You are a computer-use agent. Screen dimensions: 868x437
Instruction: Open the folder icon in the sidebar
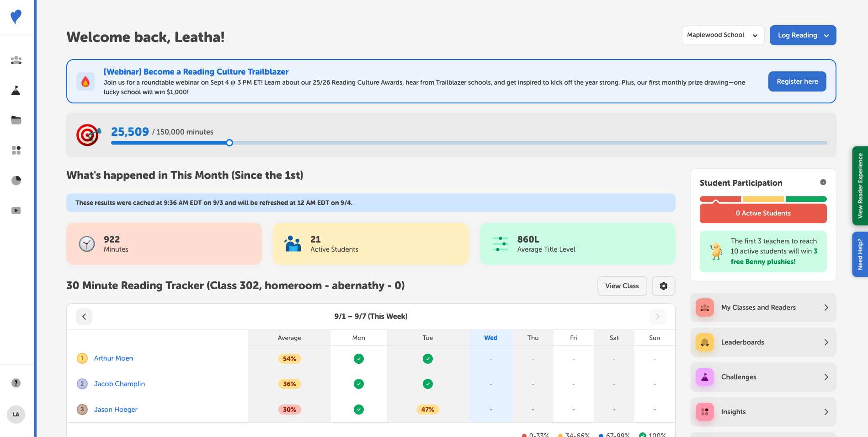tap(16, 120)
